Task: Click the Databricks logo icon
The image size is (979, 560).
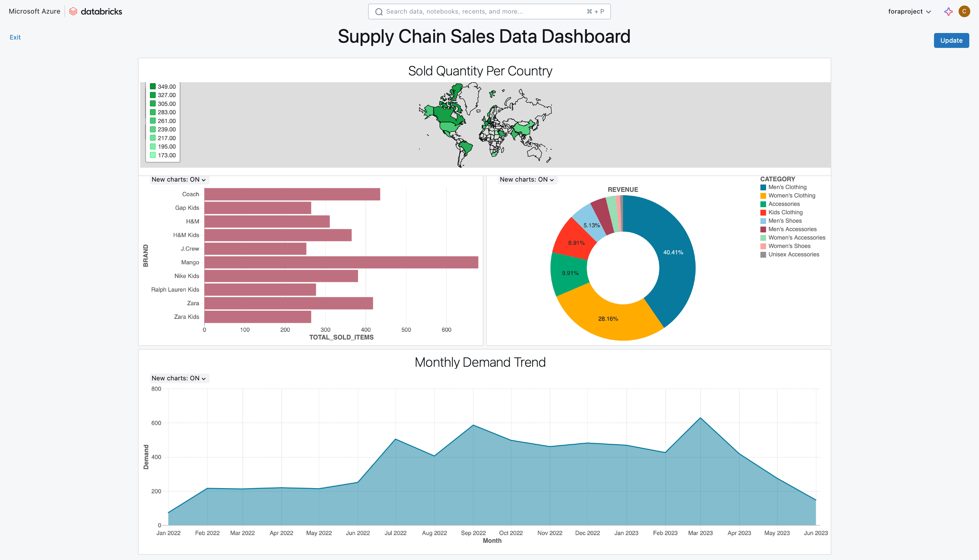Action: pyautogui.click(x=73, y=12)
